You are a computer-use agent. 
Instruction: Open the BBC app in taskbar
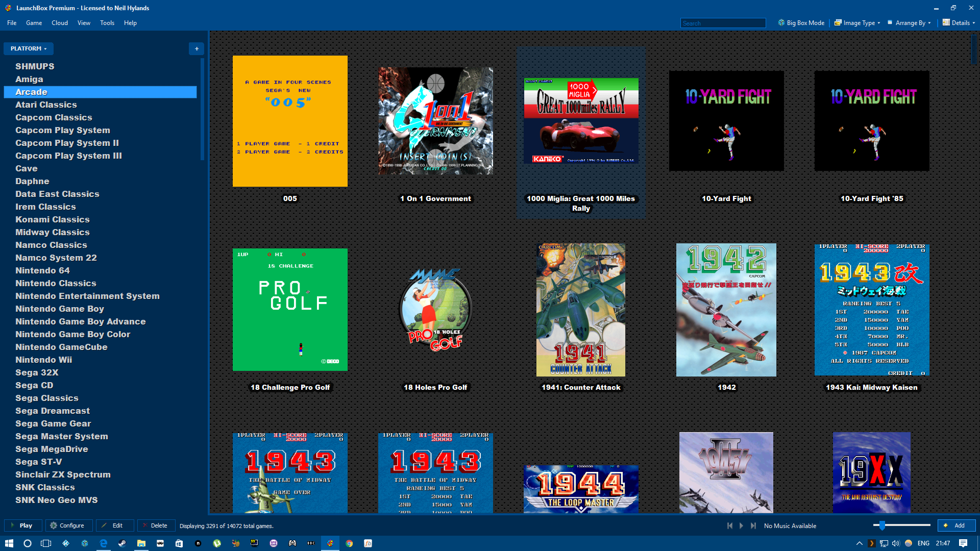point(311,543)
